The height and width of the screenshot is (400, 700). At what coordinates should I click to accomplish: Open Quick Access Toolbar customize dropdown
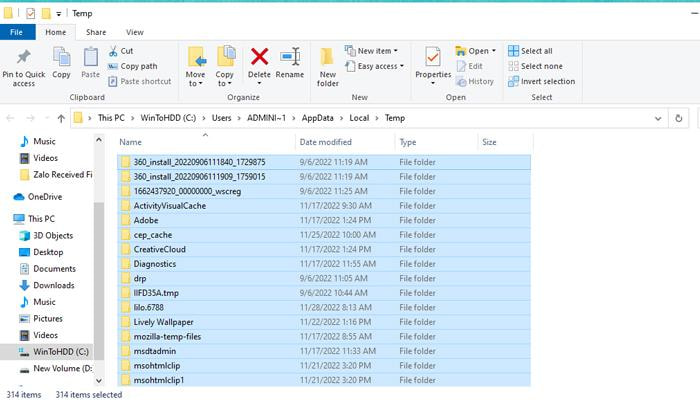[x=58, y=14]
